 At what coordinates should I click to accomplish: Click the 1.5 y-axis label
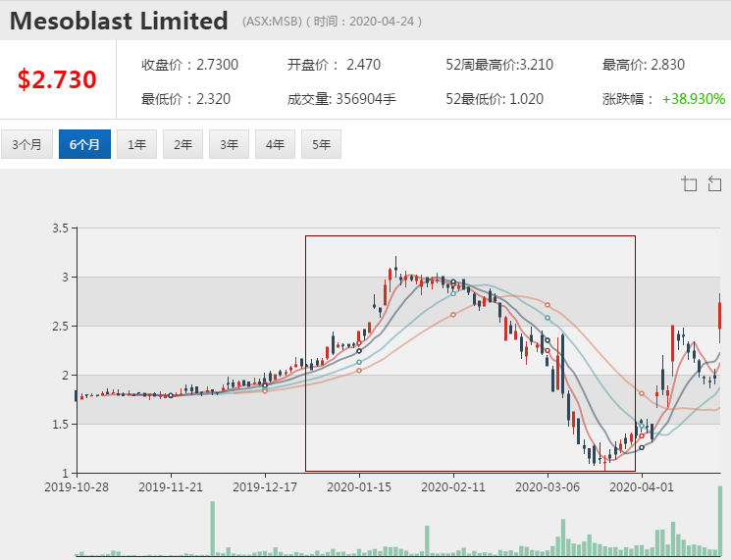pos(60,424)
